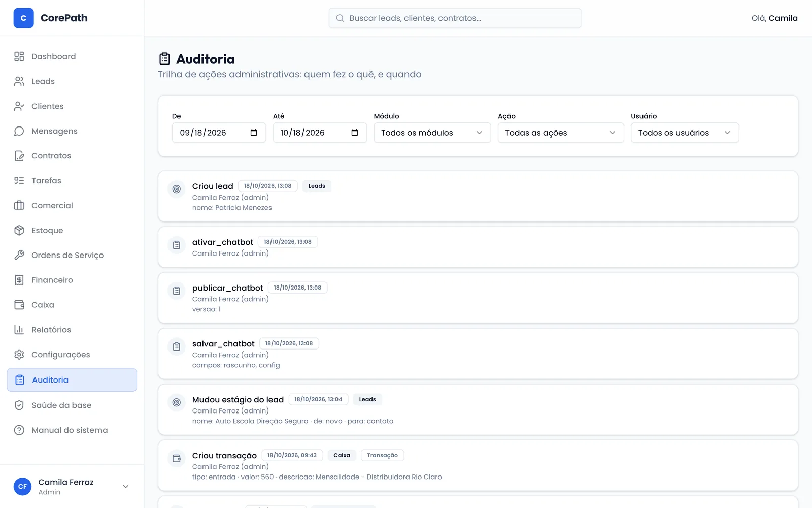
Task: Click the Dashboard grid icon
Action: 19,56
